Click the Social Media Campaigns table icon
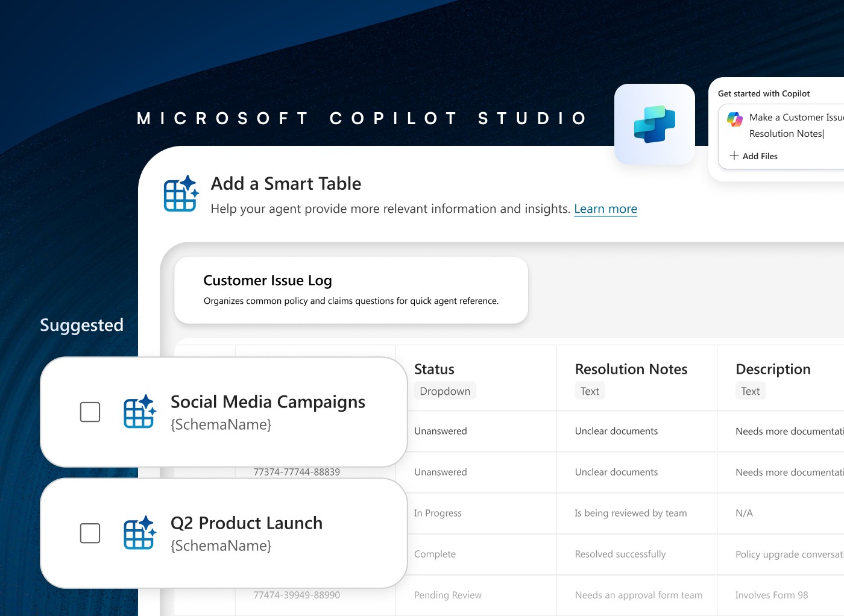 [x=140, y=412]
